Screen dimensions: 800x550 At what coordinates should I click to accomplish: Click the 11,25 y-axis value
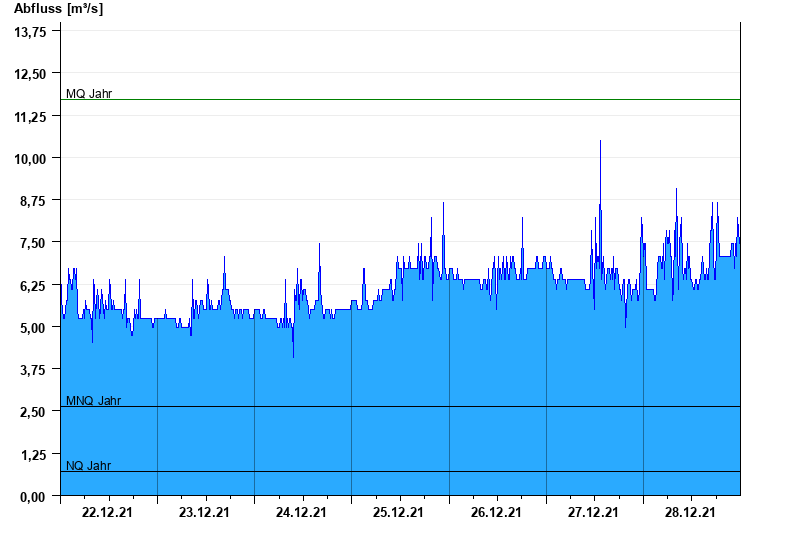[30, 117]
